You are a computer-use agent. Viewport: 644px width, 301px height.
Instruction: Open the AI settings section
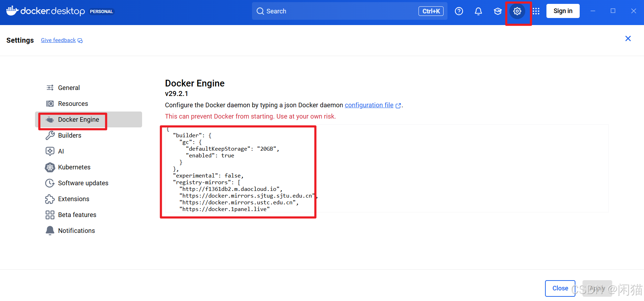click(88, 151)
